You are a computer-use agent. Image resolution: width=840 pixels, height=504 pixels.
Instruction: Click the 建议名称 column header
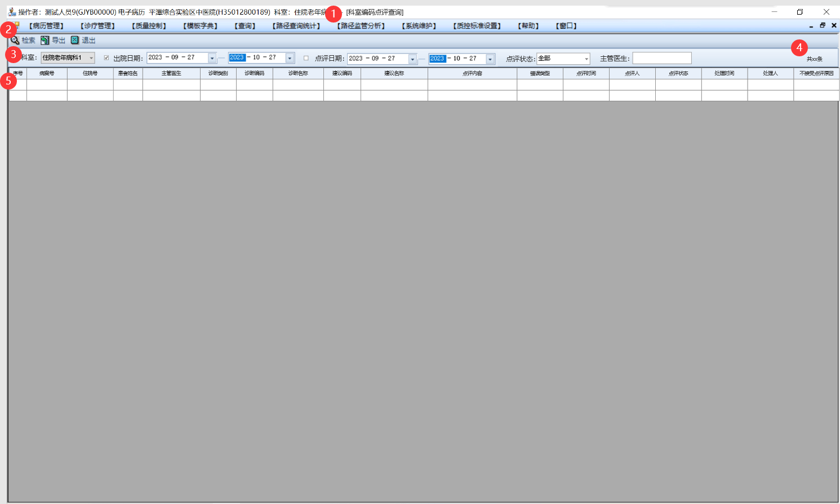point(394,73)
